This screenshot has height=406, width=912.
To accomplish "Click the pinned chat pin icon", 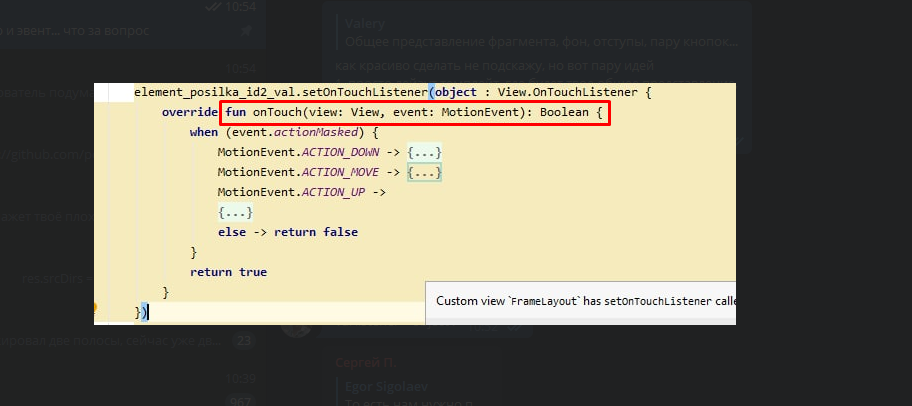I will [x=246, y=31].
